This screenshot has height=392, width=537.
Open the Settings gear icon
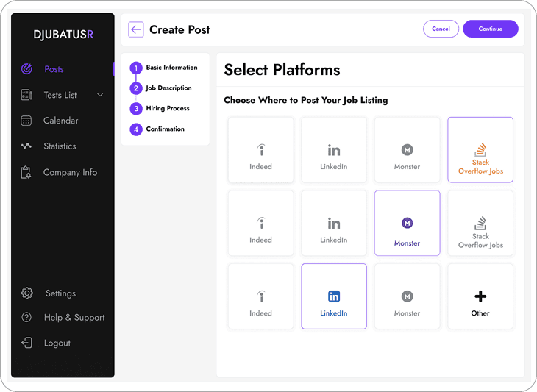tap(27, 293)
